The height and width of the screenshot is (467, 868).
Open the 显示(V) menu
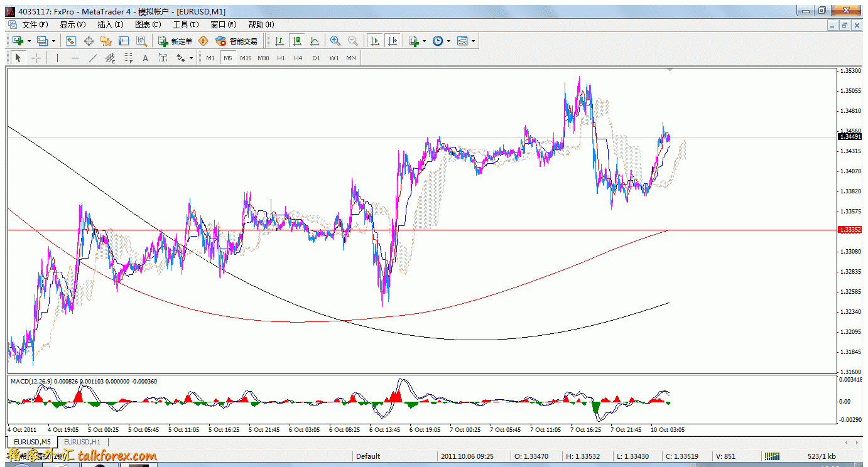click(x=72, y=24)
